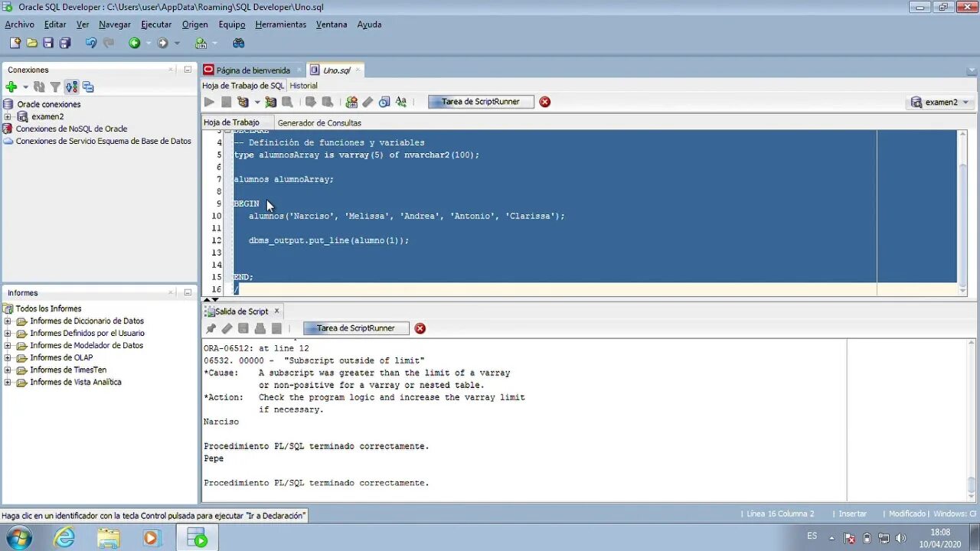Pin the Salida de Script output
This screenshot has height=551, width=980.
click(211, 328)
